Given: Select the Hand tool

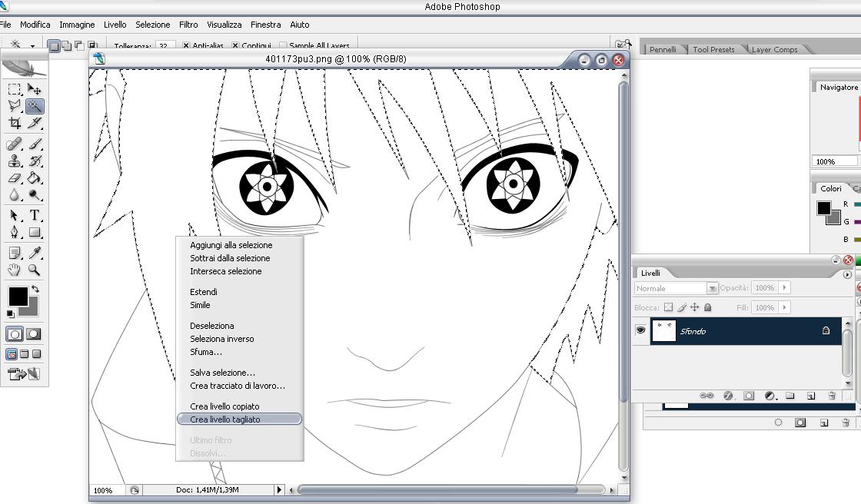Looking at the screenshot, I should pyautogui.click(x=15, y=270).
